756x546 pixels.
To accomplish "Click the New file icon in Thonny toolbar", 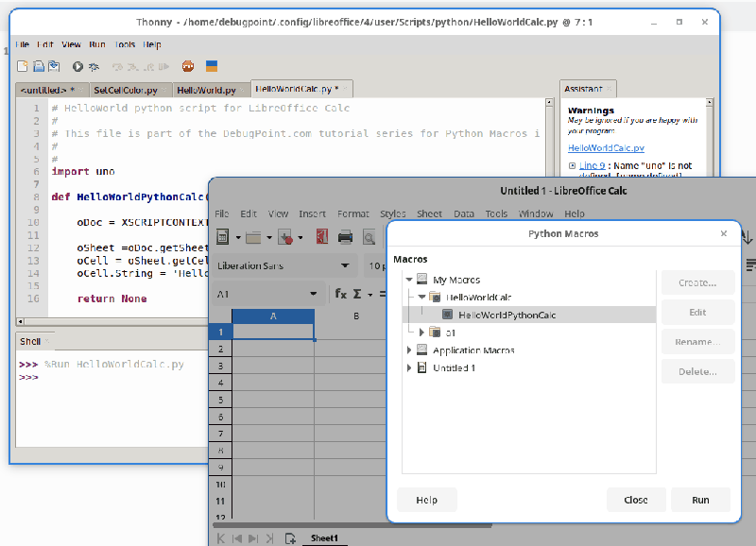I will coord(23,66).
